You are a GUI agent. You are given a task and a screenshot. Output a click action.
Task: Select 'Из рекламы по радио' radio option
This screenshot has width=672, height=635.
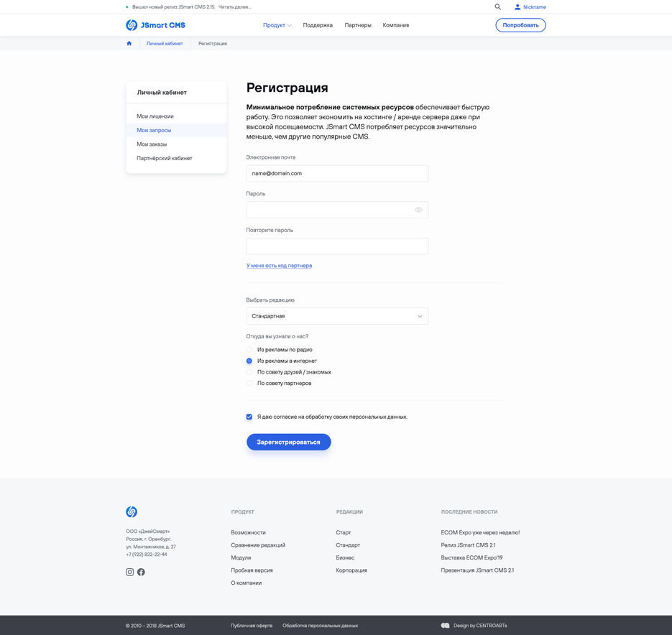pyautogui.click(x=249, y=350)
